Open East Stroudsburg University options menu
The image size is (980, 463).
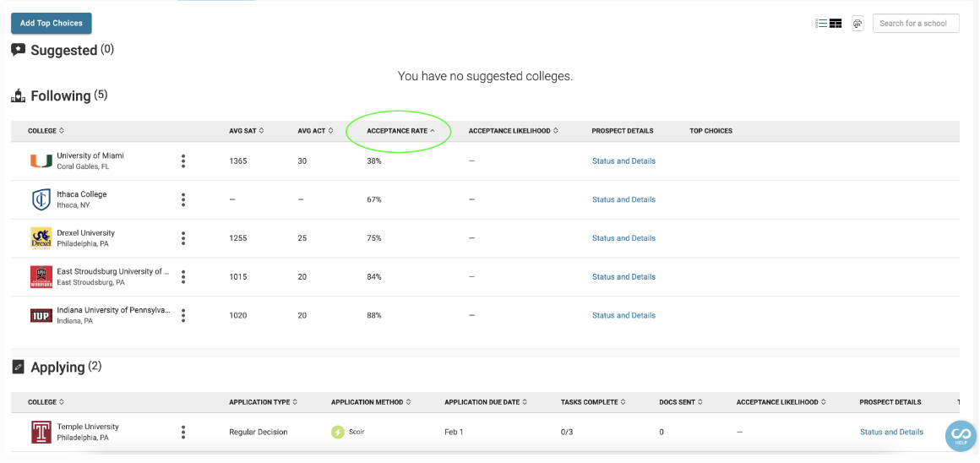coord(183,277)
